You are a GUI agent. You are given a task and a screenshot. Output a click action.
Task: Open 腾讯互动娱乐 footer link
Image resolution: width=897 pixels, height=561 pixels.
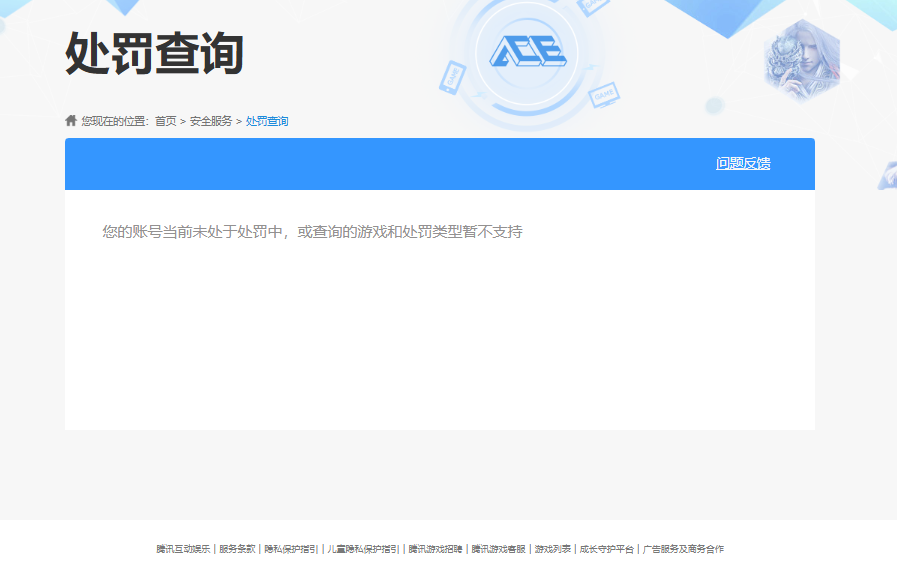tap(183, 549)
